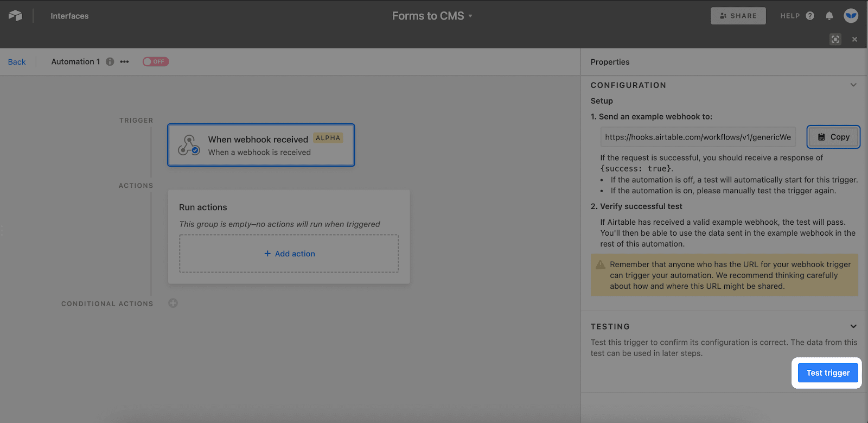Open the HELP menu

pyautogui.click(x=797, y=16)
